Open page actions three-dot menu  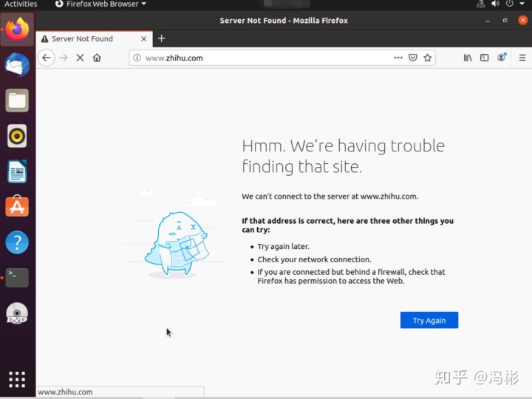[x=398, y=58]
